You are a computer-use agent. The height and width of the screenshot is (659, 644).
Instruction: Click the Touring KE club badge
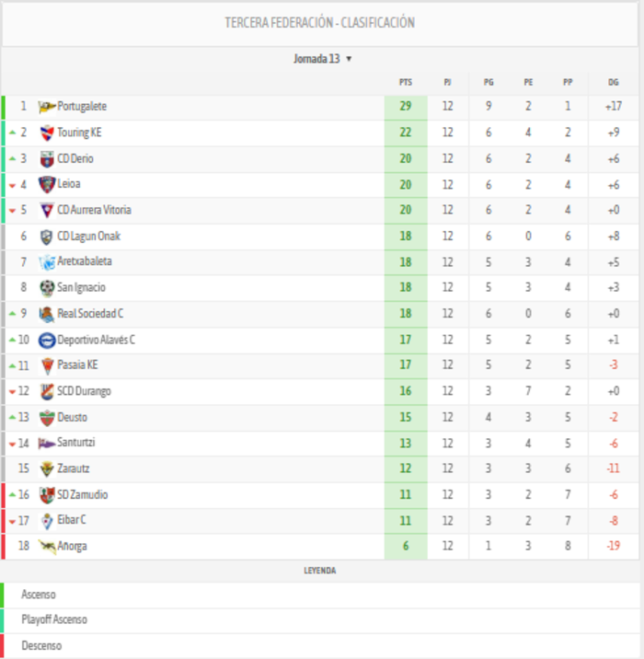(x=47, y=133)
